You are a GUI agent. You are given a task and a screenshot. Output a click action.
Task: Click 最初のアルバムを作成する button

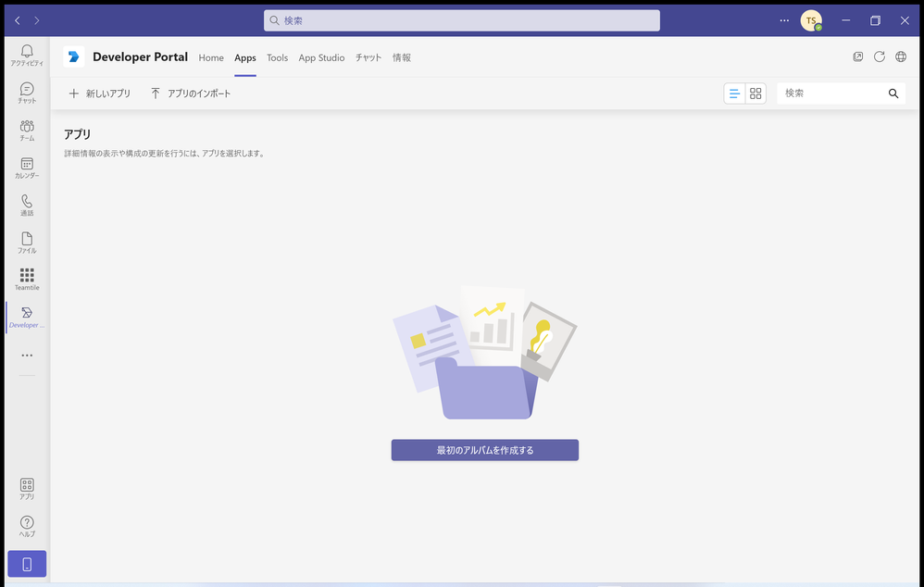coord(485,450)
